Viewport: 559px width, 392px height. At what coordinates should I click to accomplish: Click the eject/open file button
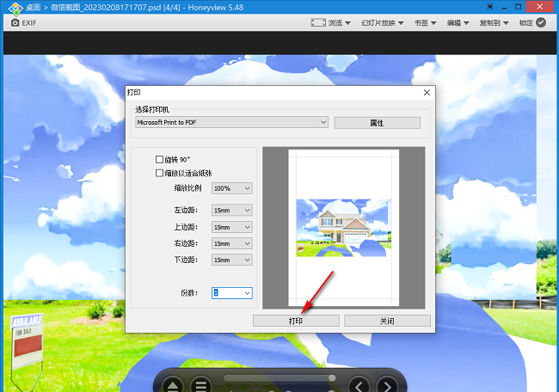pos(172,386)
